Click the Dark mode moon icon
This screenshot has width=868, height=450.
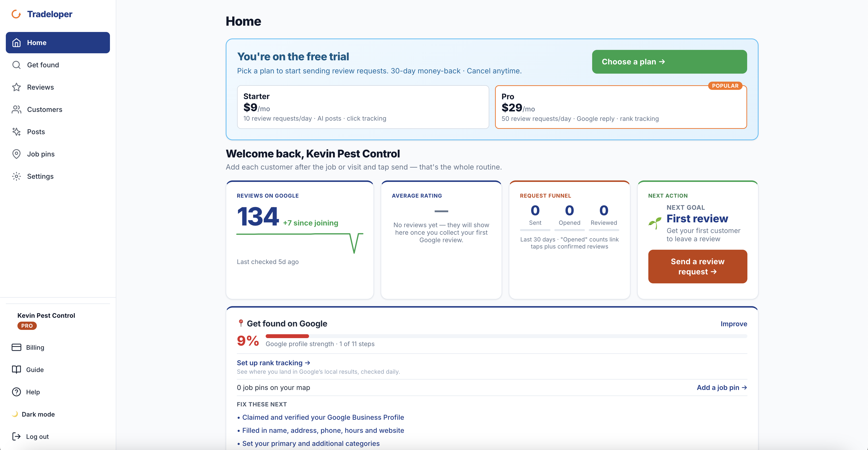pos(15,414)
